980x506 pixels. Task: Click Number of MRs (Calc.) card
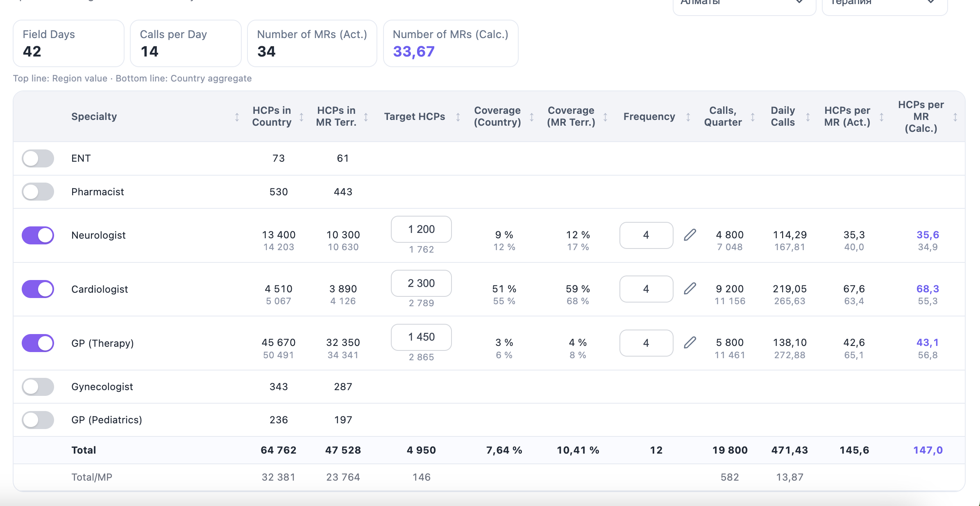(451, 43)
